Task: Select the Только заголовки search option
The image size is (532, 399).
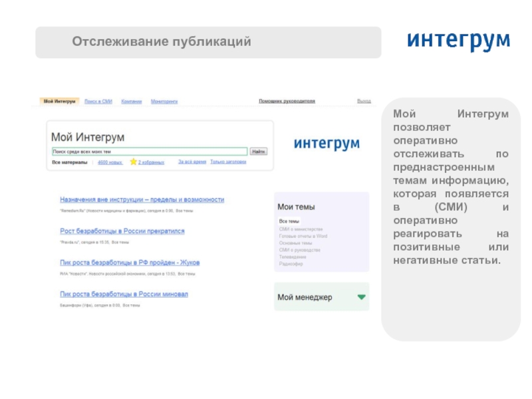Action: (x=228, y=162)
